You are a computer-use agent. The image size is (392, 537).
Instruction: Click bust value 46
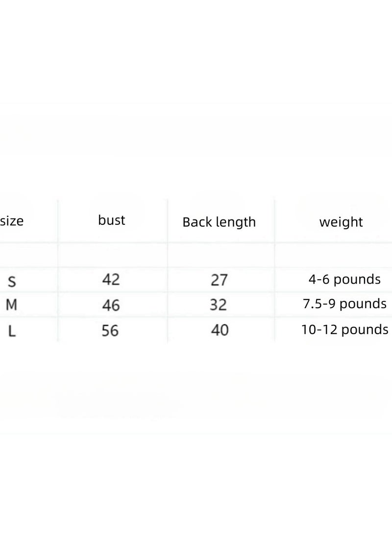tap(111, 305)
